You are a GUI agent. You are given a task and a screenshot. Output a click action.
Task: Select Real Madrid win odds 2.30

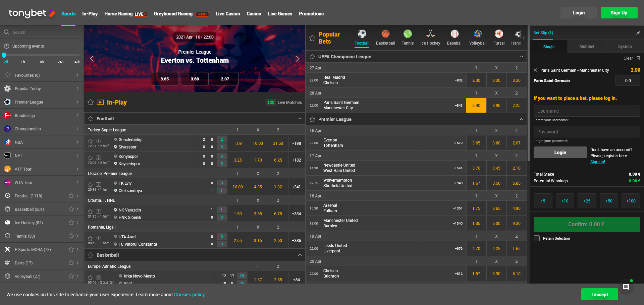click(476, 80)
